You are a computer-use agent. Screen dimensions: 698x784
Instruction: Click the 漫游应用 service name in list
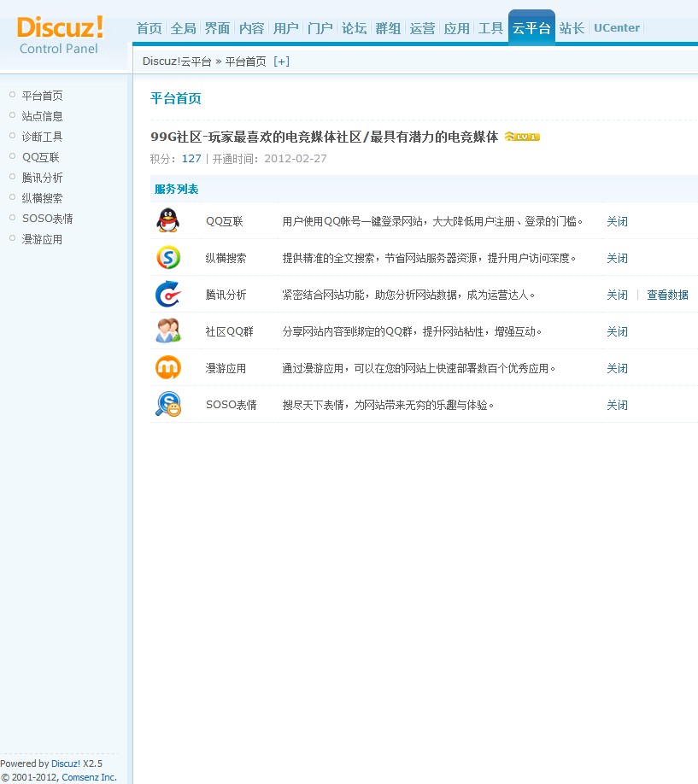[226, 368]
